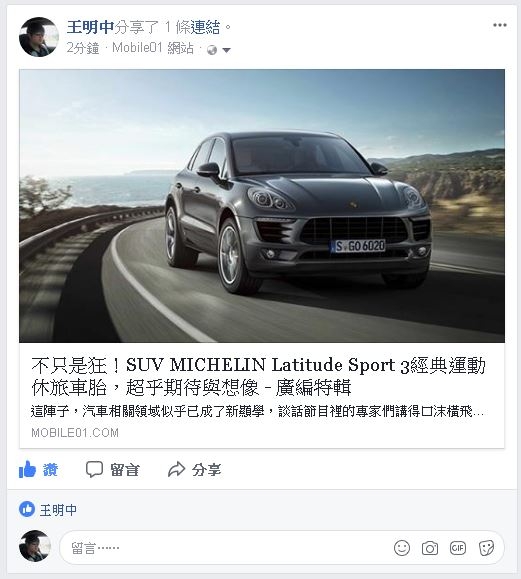The image size is (521, 579).
Task: Click the comment speech bubble icon
Action: (x=94, y=469)
